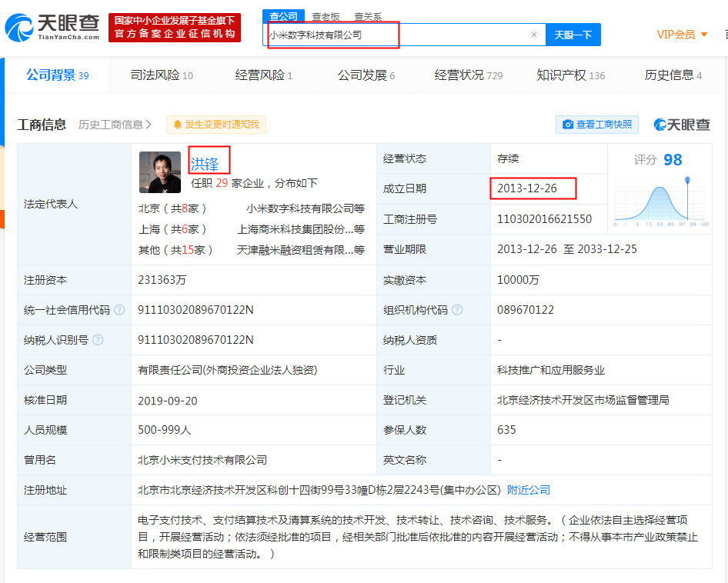Click the help icon next to 组织机构代码
Viewport: 728px width, 583px height.
pyautogui.click(x=457, y=310)
